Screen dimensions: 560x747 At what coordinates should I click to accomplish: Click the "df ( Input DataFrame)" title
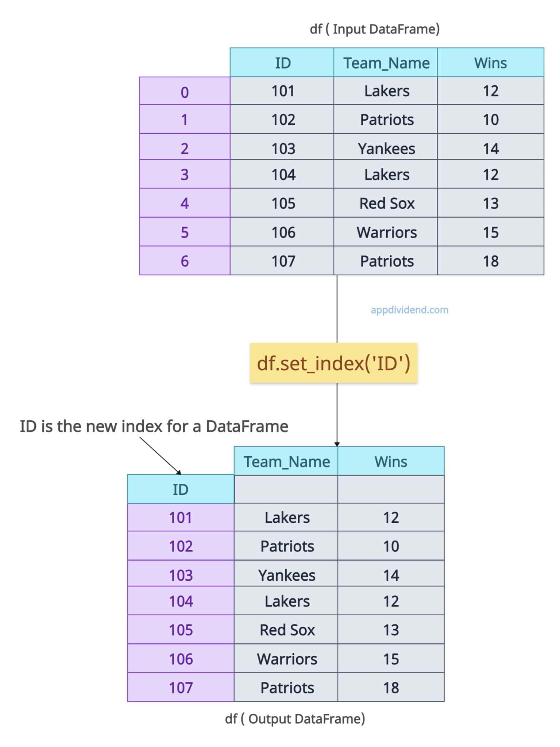[374, 29]
